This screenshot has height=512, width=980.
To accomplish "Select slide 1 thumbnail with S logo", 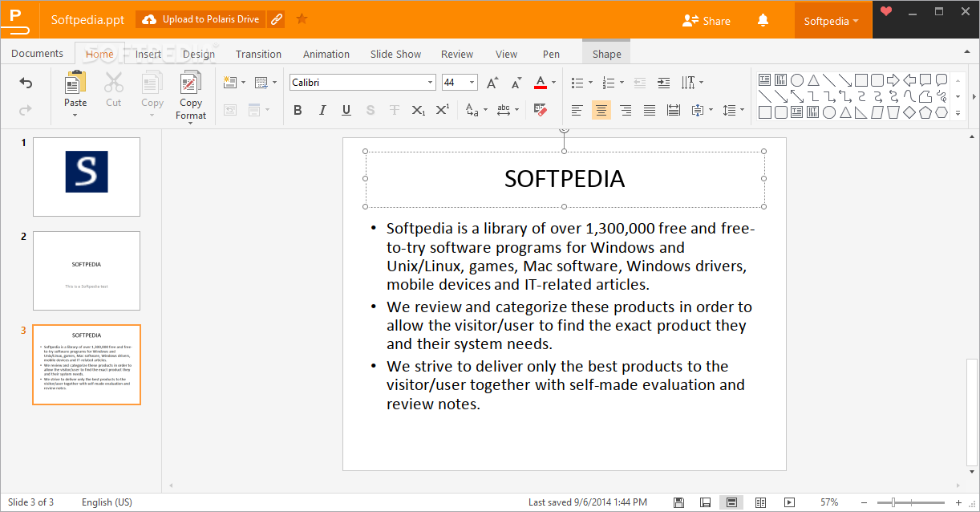I will coord(87,177).
